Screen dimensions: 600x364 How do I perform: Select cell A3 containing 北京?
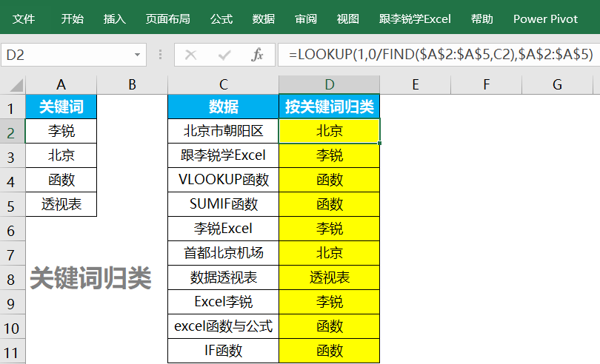[x=61, y=156]
